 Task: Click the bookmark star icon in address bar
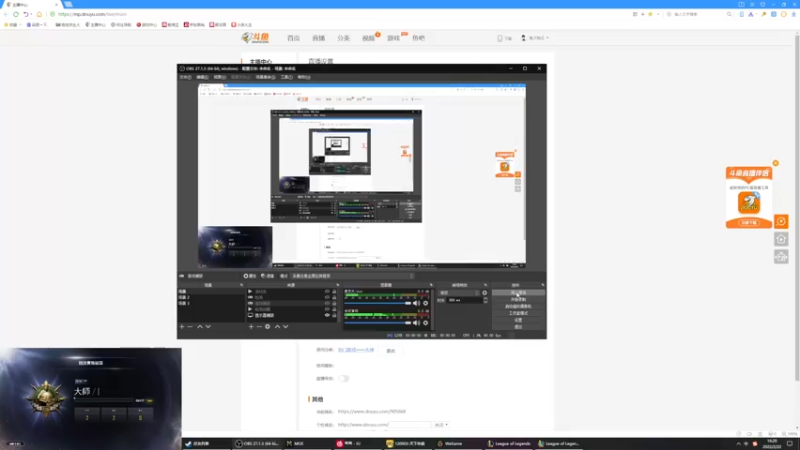[x=650, y=14]
